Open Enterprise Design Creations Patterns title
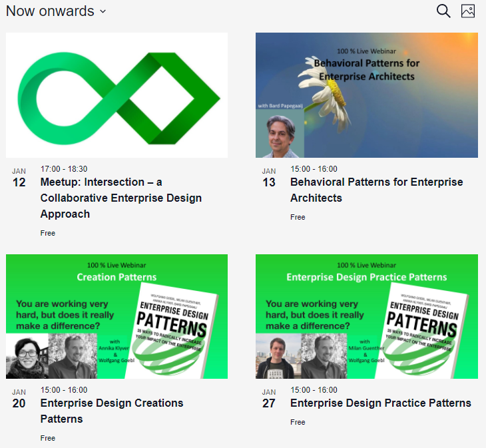The height and width of the screenshot is (448, 486). tap(112, 411)
